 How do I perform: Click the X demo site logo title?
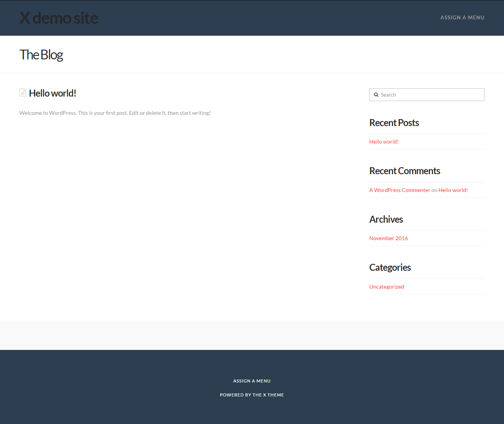click(x=59, y=18)
